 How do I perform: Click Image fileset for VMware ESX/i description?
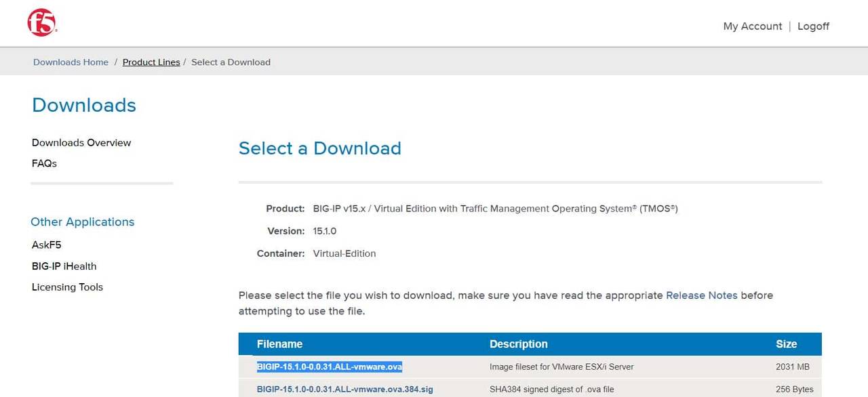click(x=561, y=367)
